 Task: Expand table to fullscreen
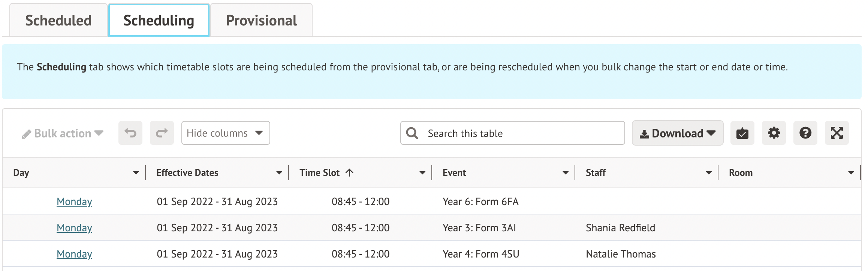(837, 133)
